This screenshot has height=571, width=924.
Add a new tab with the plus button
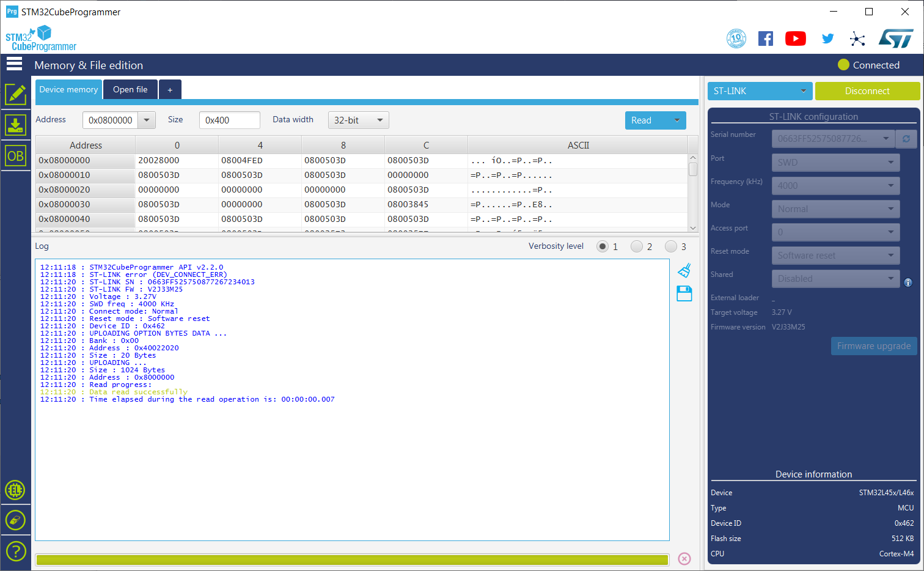tap(170, 89)
